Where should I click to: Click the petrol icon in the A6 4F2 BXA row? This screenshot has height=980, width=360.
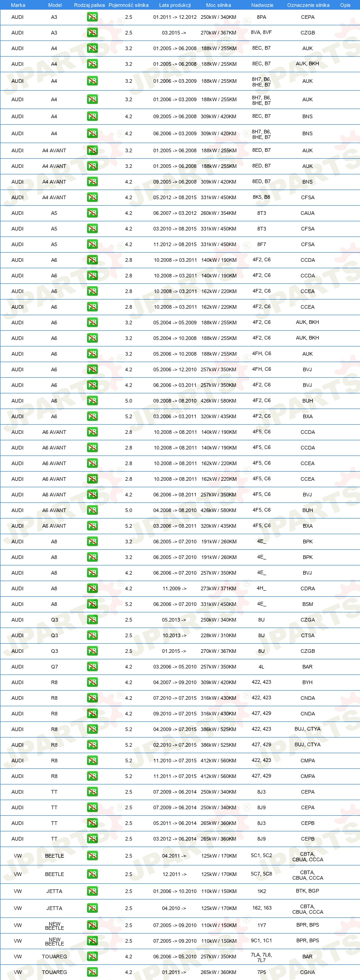tap(92, 416)
